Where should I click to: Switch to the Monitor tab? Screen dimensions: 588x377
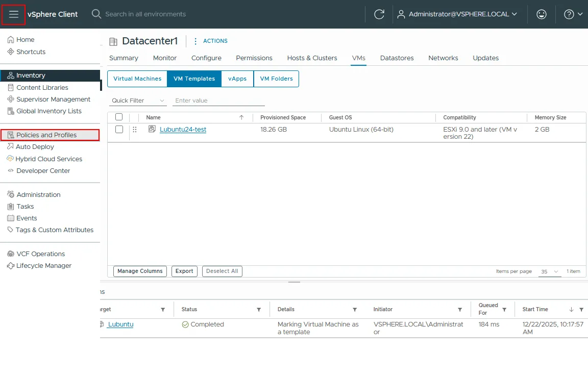pyautogui.click(x=165, y=58)
